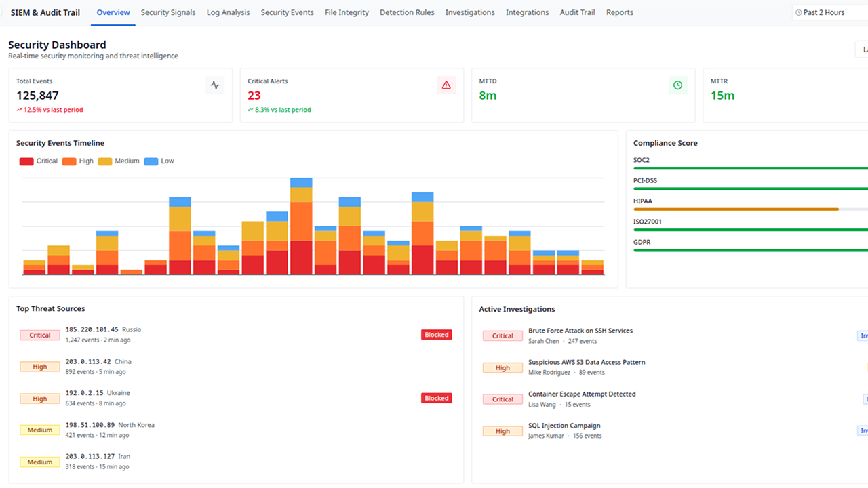This screenshot has height=488, width=868.
Task: Click the Critical badge for Container Escape Attempt
Action: (x=502, y=399)
